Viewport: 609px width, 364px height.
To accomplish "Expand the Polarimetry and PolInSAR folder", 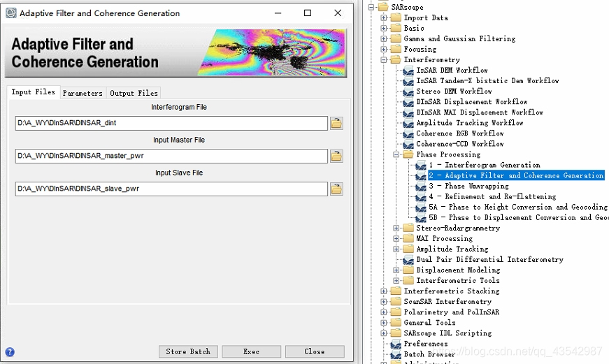I will tap(384, 312).
